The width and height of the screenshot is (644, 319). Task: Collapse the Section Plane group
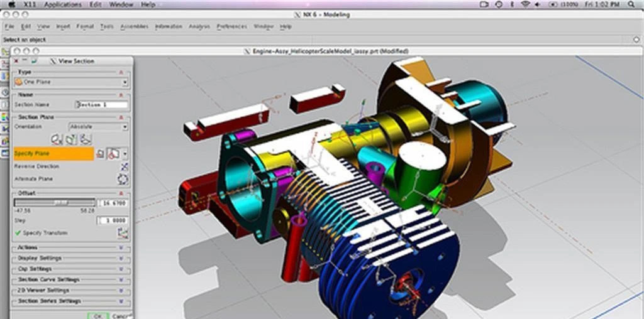click(121, 117)
